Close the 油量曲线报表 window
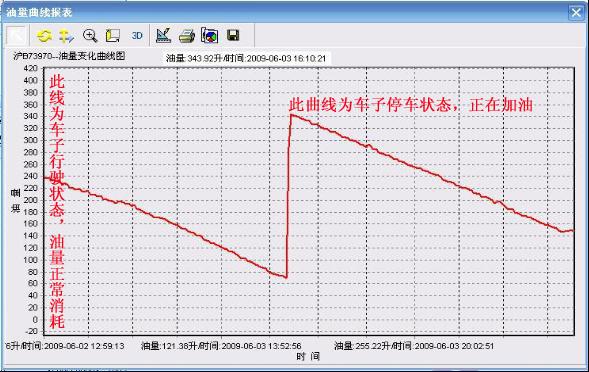 [576, 12]
